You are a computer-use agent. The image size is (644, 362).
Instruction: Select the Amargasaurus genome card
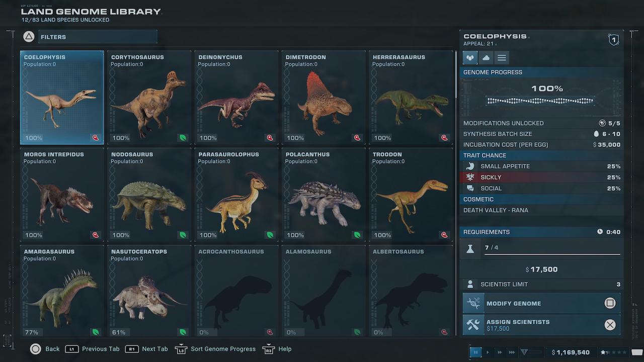click(62, 291)
